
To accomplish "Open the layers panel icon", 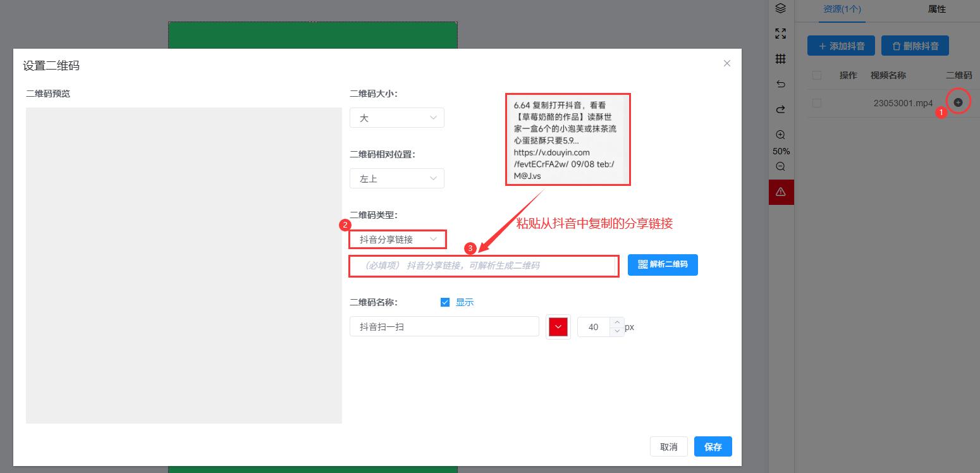I will click(x=781, y=8).
